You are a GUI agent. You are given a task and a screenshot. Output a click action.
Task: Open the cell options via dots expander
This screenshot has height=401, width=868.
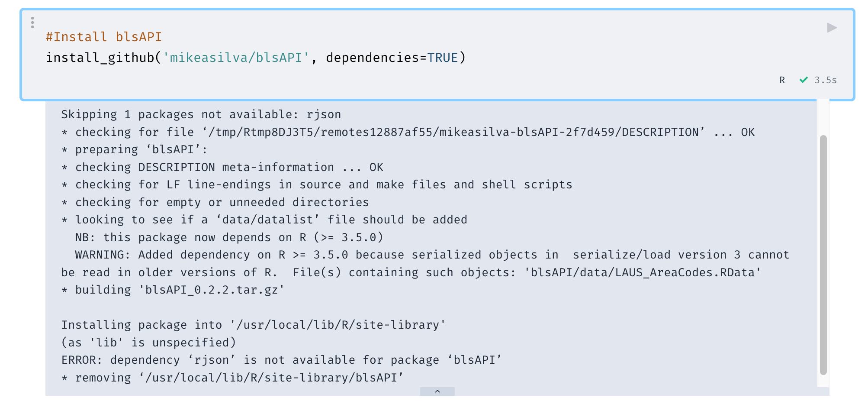click(32, 23)
